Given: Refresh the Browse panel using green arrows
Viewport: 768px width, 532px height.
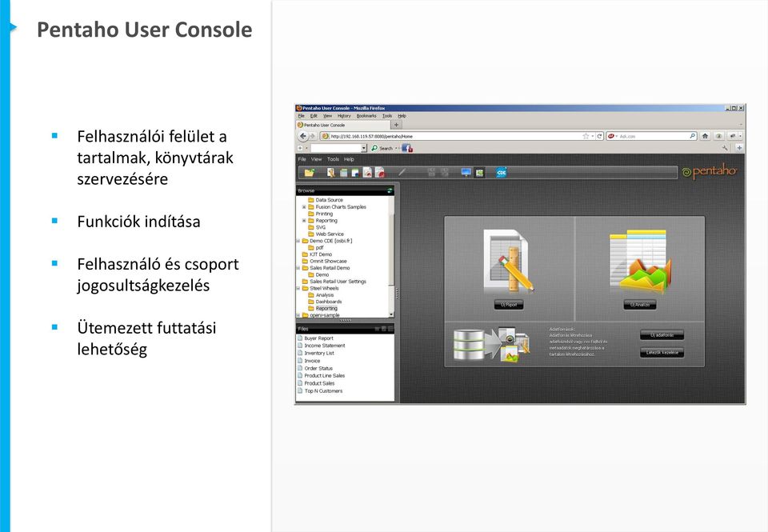Looking at the screenshot, I should [x=390, y=190].
